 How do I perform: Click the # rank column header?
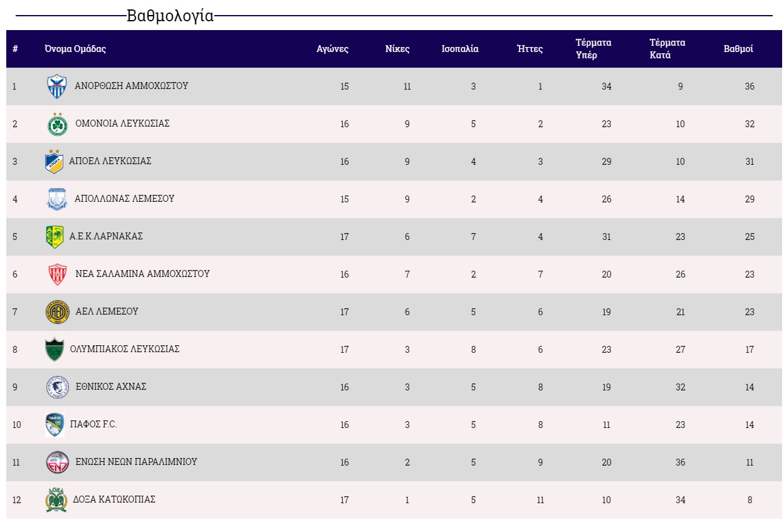[x=15, y=49]
